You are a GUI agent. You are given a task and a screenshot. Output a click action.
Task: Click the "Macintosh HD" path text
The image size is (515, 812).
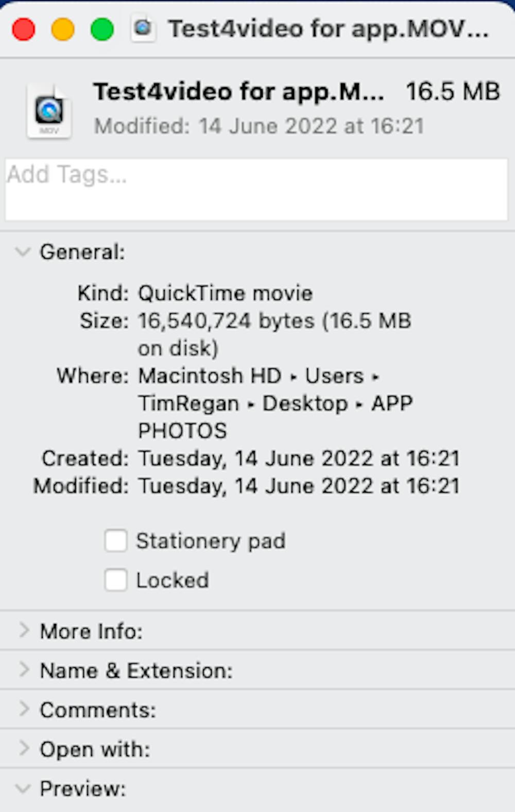point(210,376)
